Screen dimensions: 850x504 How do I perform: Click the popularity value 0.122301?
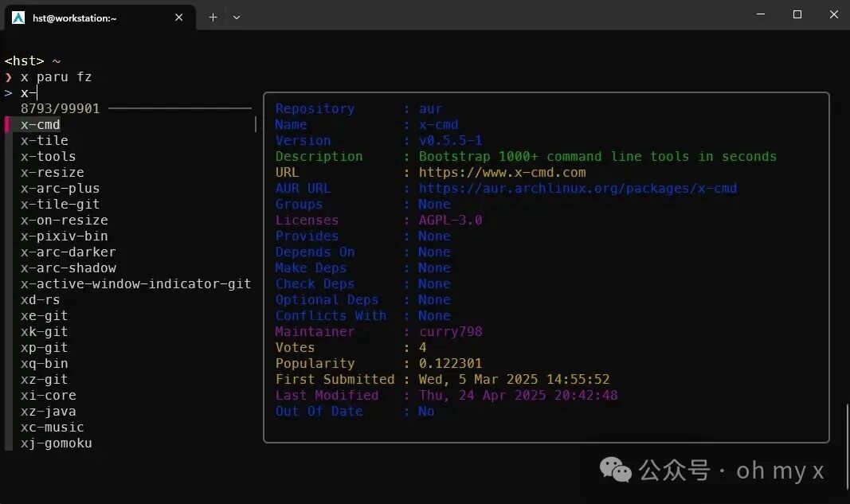pos(450,363)
